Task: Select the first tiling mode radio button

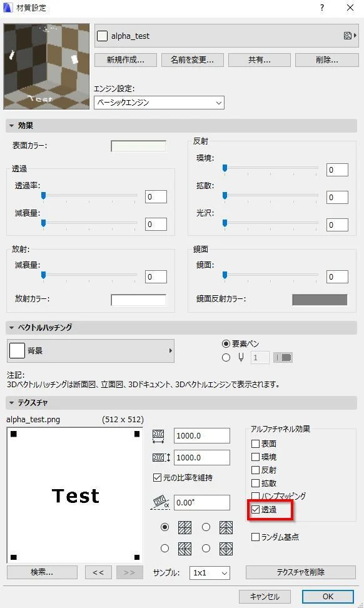Action: pos(164,527)
